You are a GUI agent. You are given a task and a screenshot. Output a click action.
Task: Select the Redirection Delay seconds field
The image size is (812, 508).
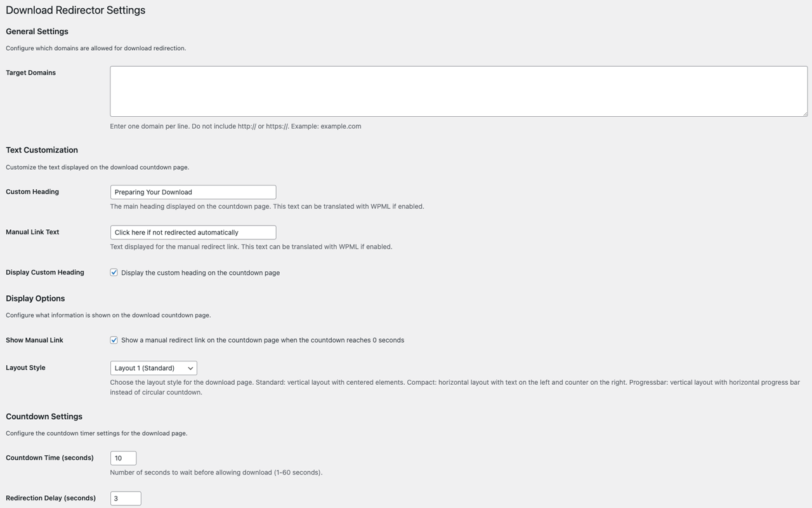pyautogui.click(x=126, y=498)
